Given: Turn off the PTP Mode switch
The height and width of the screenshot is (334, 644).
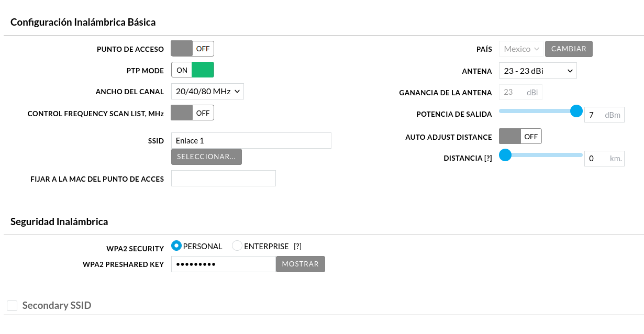Looking at the screenshot, I should (192, 70).
